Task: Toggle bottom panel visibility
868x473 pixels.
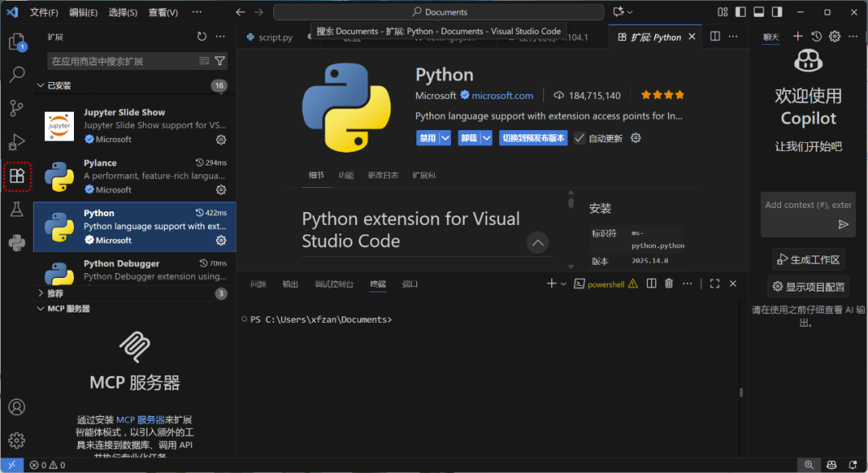Action: tap(759, 11)
